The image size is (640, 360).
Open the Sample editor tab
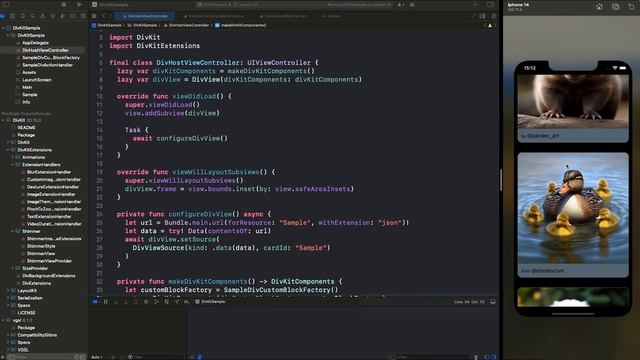(x=331, y=16)
